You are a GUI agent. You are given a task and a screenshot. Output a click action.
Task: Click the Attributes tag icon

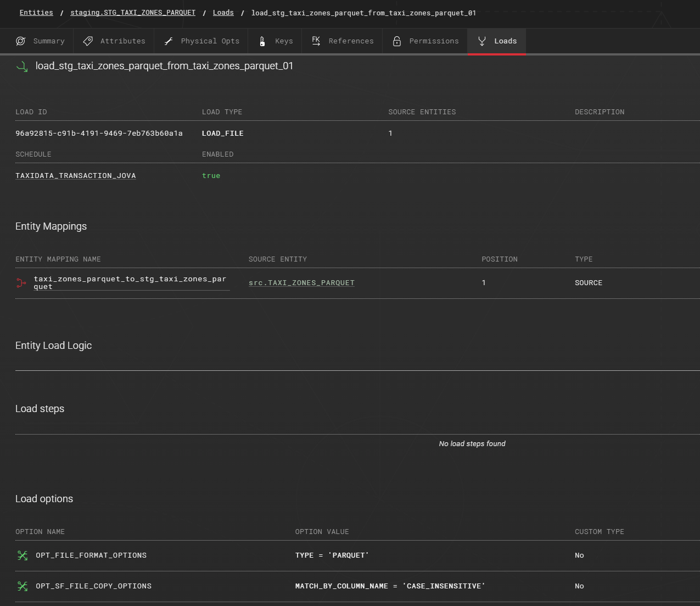[88, 41]
